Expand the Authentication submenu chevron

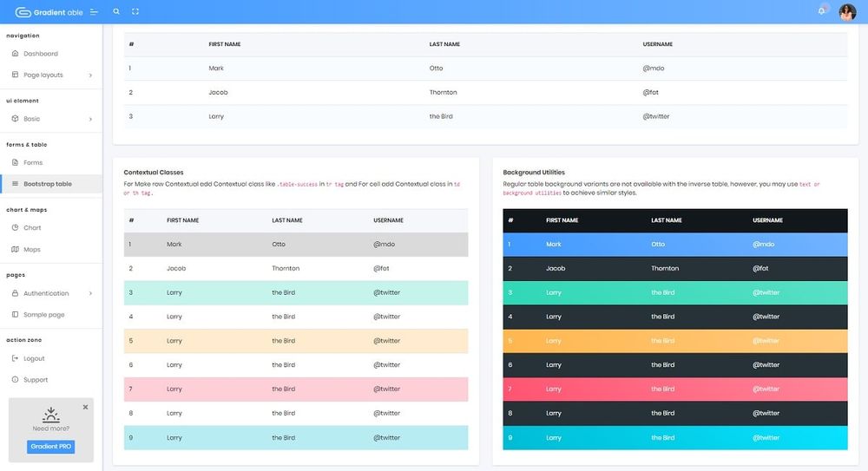(x=90, y=293)
